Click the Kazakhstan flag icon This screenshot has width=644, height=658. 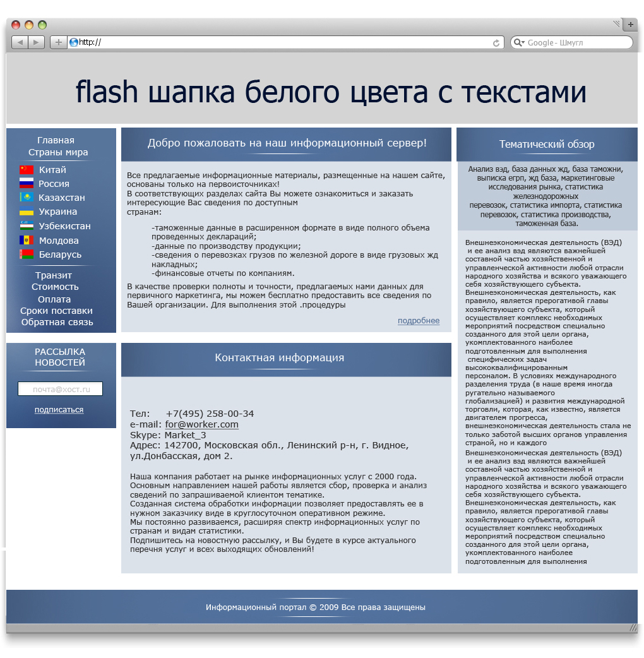27,197
